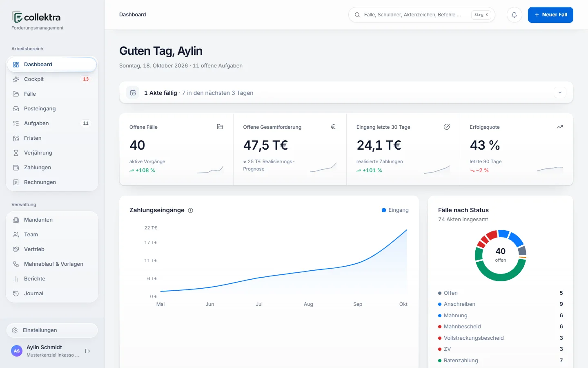This screenshot has height=368, width=588.
Task: Go to Mandanten
Action: pyautogui.click(x=52, y=220)
